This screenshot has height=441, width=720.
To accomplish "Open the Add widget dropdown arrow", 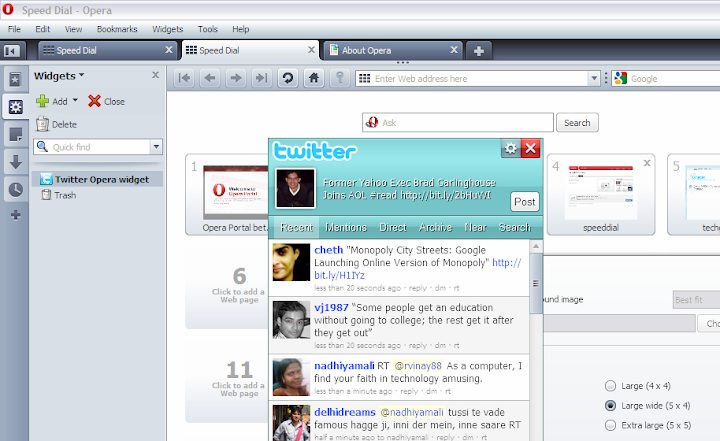I will (x=75, y=100).
